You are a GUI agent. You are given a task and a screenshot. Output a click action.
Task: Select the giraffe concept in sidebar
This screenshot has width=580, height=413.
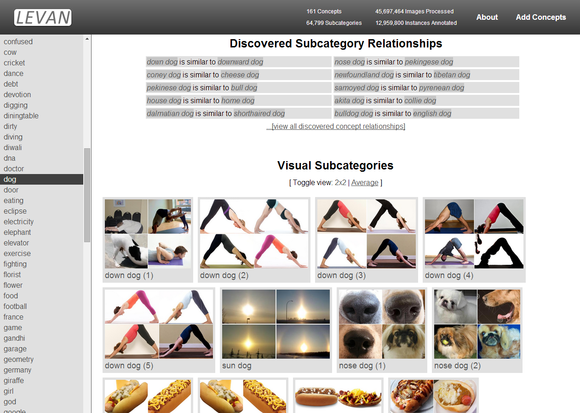click(x=14, y=380)
